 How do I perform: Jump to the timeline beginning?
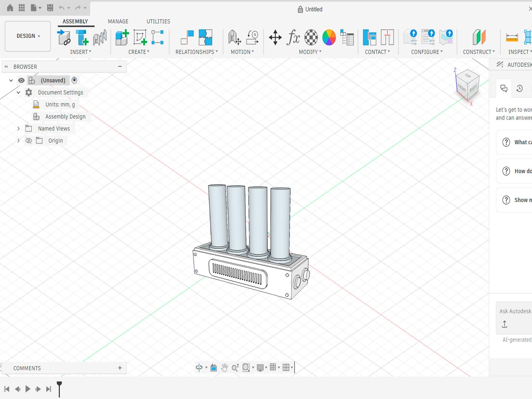tap(7, 389)
